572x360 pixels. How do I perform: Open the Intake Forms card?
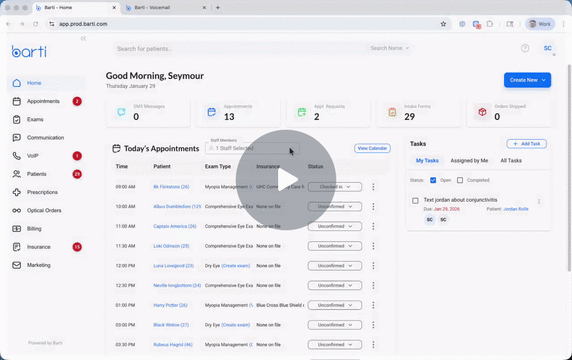(418, 113)
